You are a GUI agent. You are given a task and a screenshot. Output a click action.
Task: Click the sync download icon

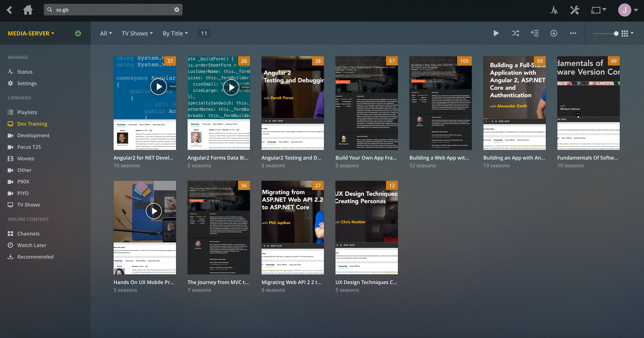click(x=554, y=33)
